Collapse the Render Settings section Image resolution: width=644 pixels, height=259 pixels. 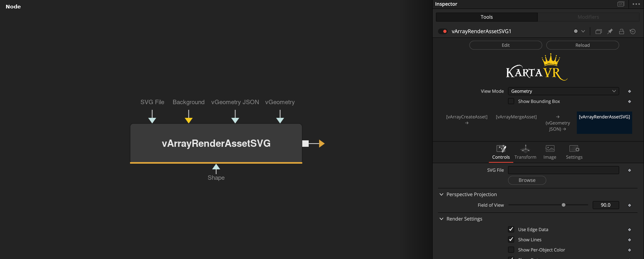pos(442,219)
